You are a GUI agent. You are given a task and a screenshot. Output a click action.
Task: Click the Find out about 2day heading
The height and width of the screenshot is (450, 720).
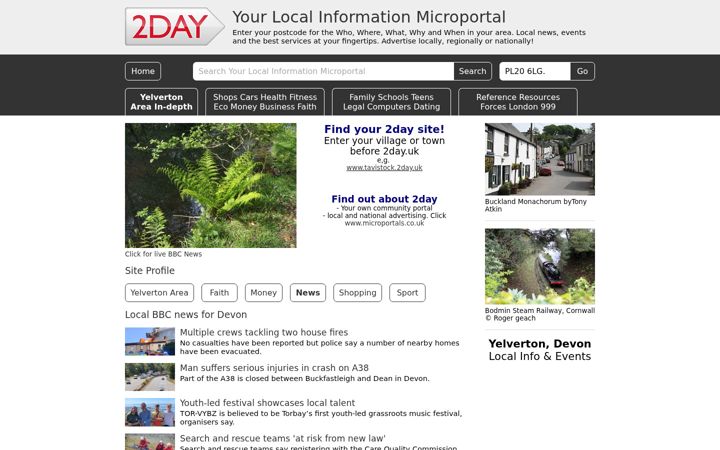tap(384, 199)
